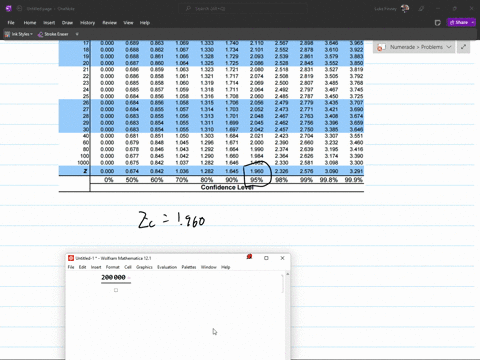Image resolution: width=480 pixels, height=360 pixels.
Task: Click the Confidence Level table label
Action: coord(227,187)
